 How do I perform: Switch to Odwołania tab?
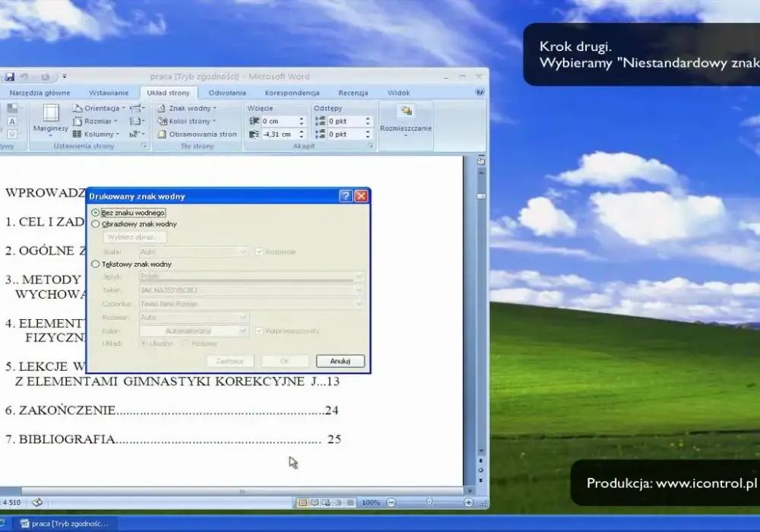[x=227, y=93]
